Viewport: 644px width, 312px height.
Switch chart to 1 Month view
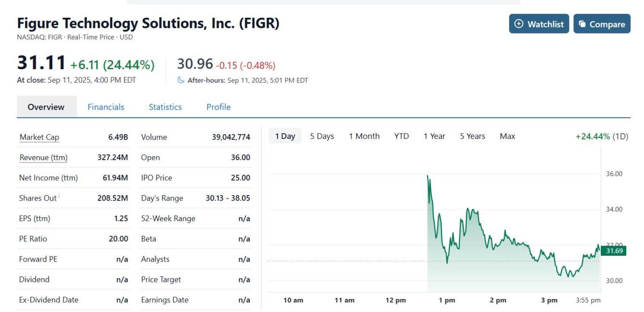364,136
